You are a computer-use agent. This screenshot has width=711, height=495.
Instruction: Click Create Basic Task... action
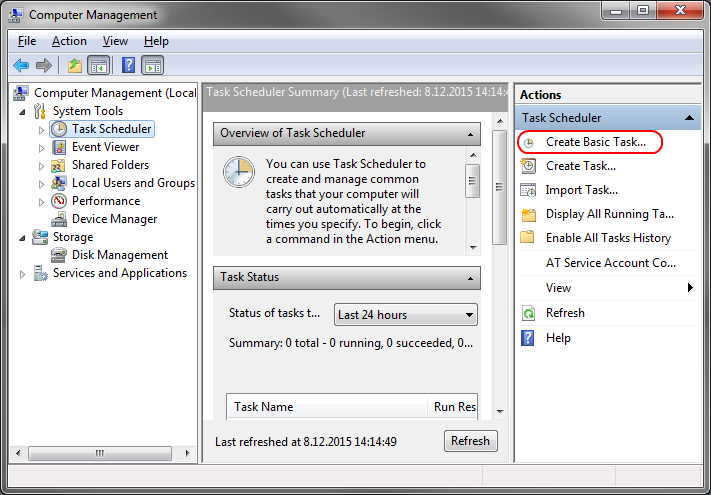[595, 142]
